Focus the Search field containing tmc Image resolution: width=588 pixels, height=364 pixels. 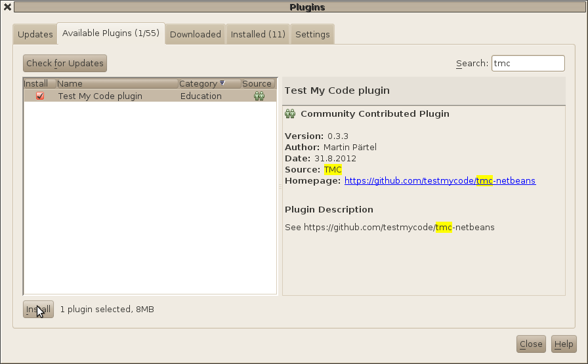528,64
